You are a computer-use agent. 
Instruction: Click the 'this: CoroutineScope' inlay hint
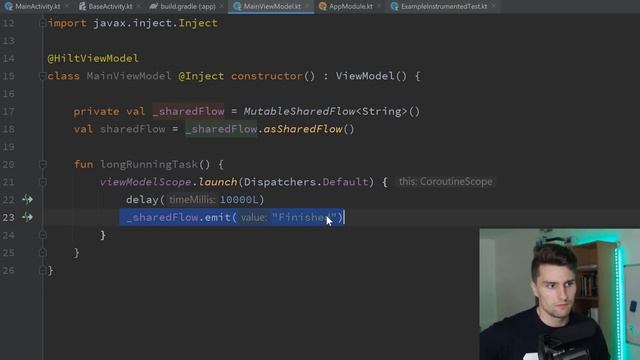(x=445, y=182)
